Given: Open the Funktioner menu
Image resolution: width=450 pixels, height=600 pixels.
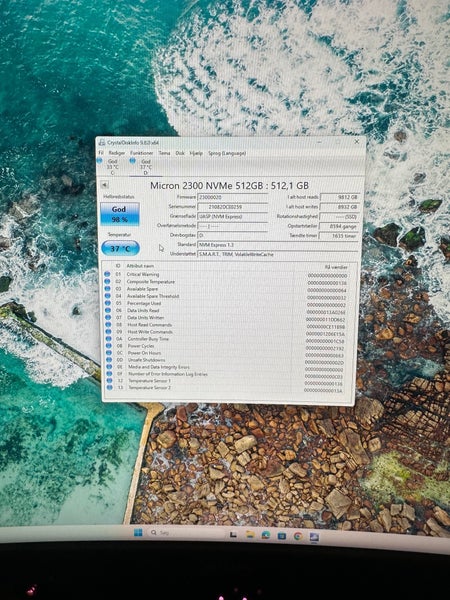Looking at the screenshot, I should tap(142, 153).
